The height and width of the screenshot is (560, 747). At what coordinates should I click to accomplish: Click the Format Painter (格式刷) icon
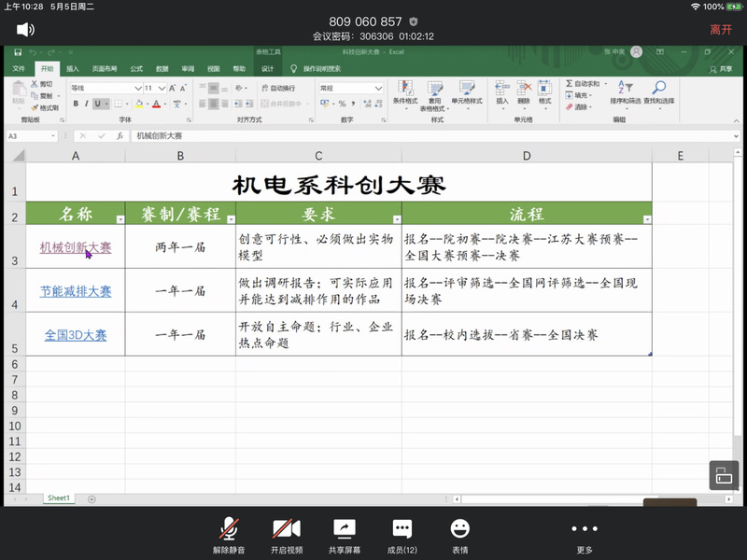pos(45,107)
